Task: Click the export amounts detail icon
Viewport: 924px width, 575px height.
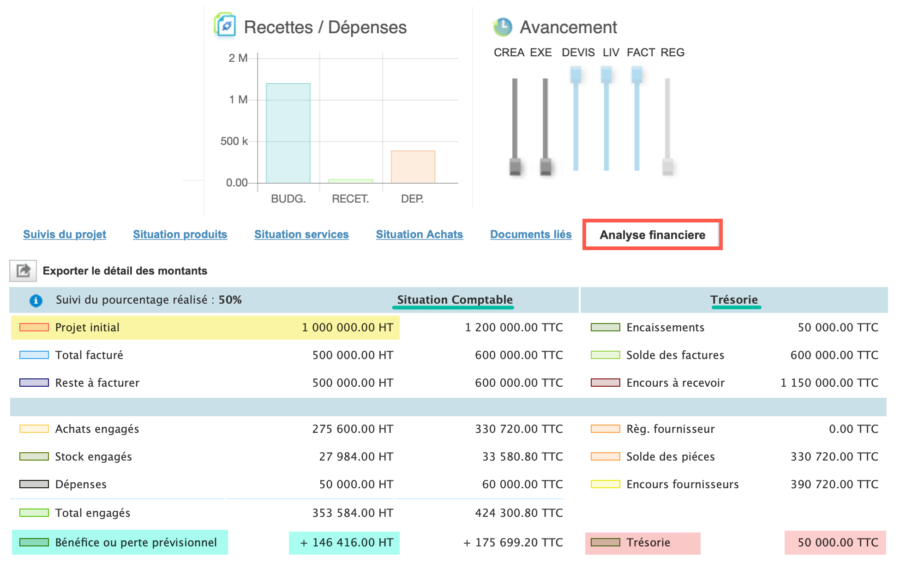Action: tap(23, 271)
